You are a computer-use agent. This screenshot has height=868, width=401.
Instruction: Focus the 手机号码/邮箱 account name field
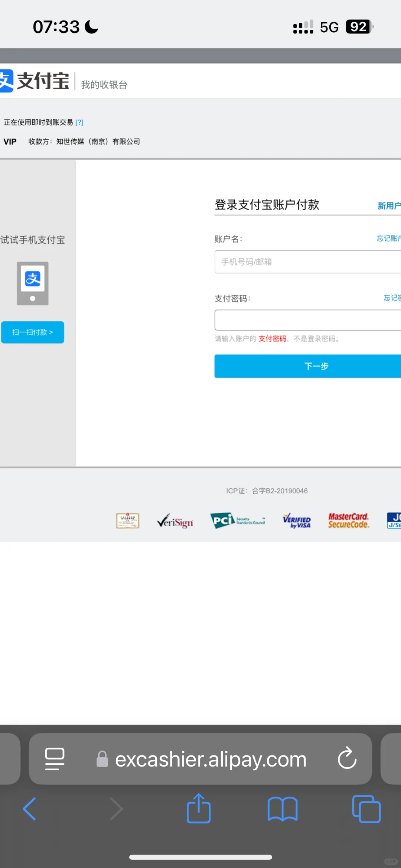(x=308, y=262)
